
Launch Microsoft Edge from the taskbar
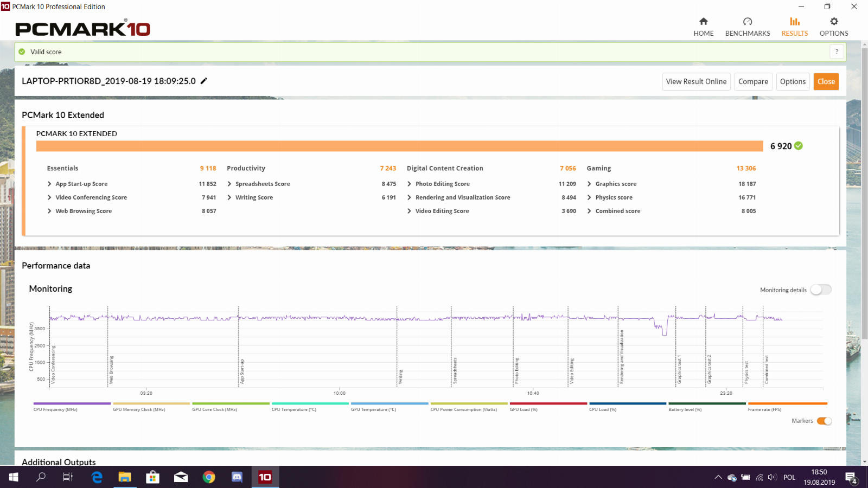point(97,477)
